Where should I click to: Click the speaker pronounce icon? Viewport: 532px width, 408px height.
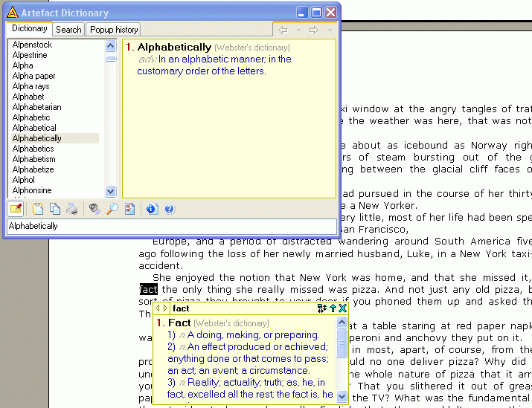(x=94, y=209)
